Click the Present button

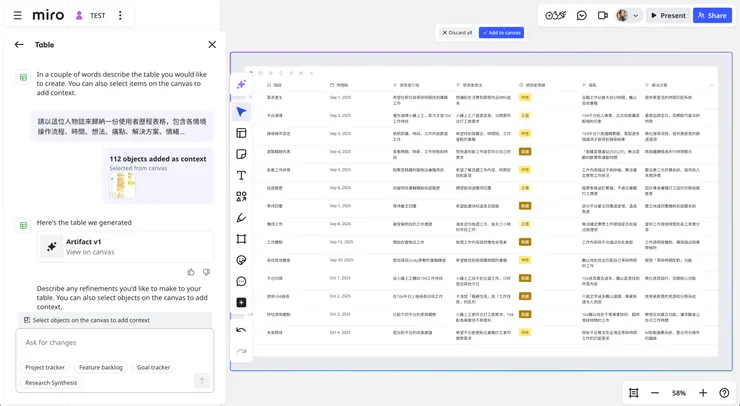[x=668, y=16]
